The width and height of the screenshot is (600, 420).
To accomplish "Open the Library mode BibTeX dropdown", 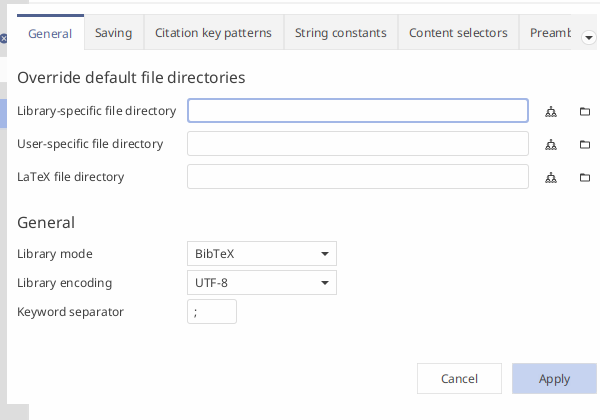I will [x=262, y=254].
